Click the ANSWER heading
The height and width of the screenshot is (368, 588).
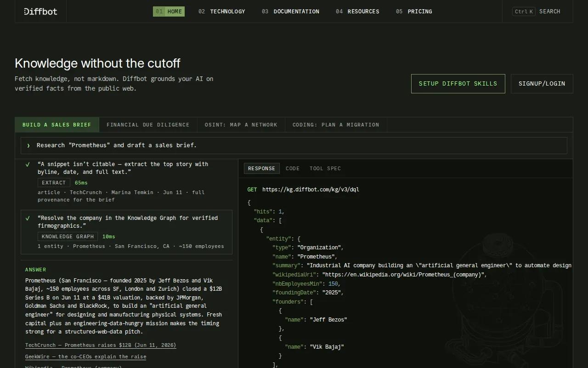[36, 270]
